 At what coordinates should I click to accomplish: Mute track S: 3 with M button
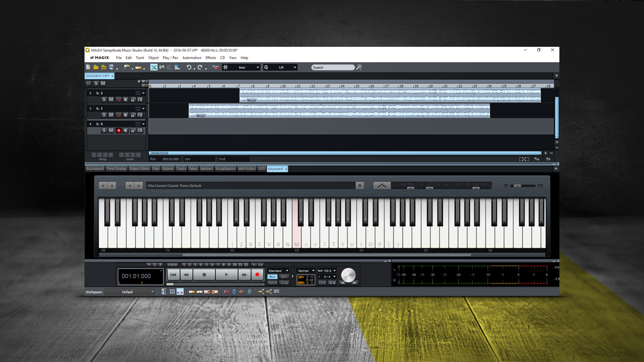[111, 115]
